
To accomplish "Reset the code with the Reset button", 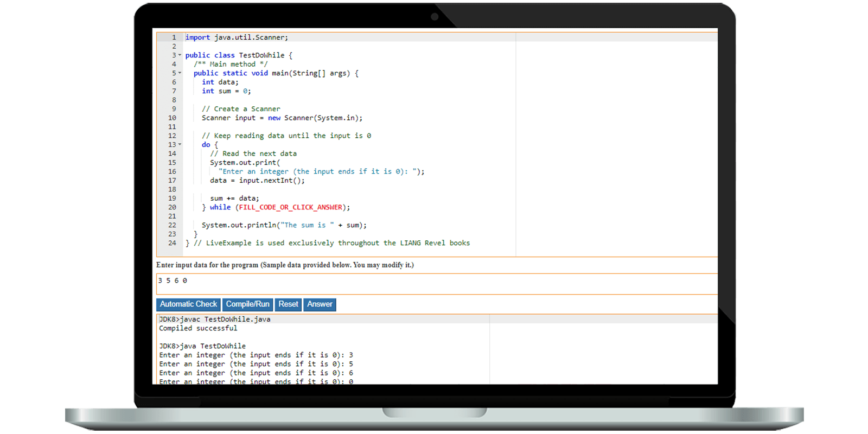I will coord(288,304).
